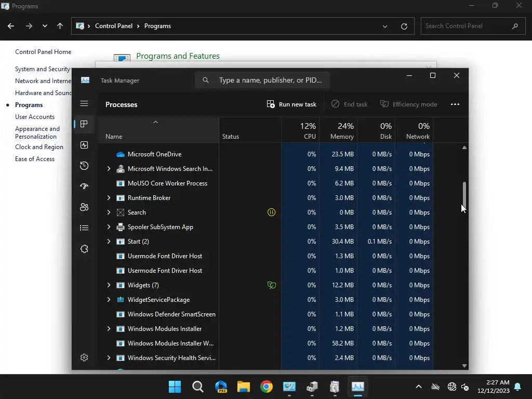Screen dimensions: 532x399
Task: Select the Windows Modules Installer W... row
Action: point(265,343)
